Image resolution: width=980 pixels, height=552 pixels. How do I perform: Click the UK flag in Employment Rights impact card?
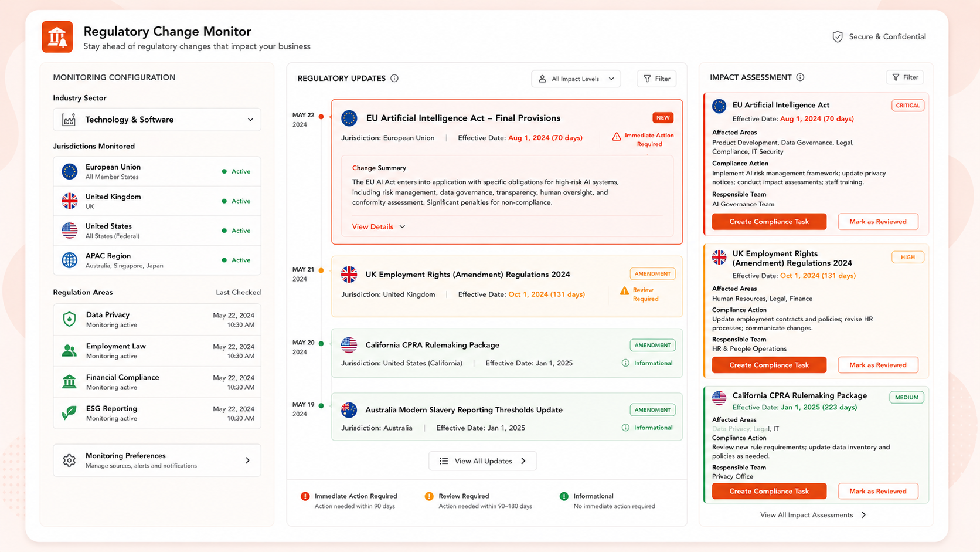[x=719, y=257]
